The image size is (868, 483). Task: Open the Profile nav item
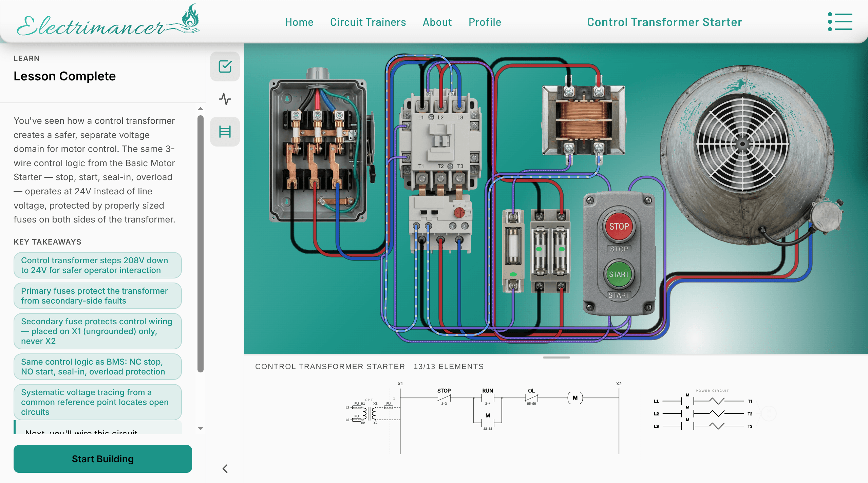485,22
